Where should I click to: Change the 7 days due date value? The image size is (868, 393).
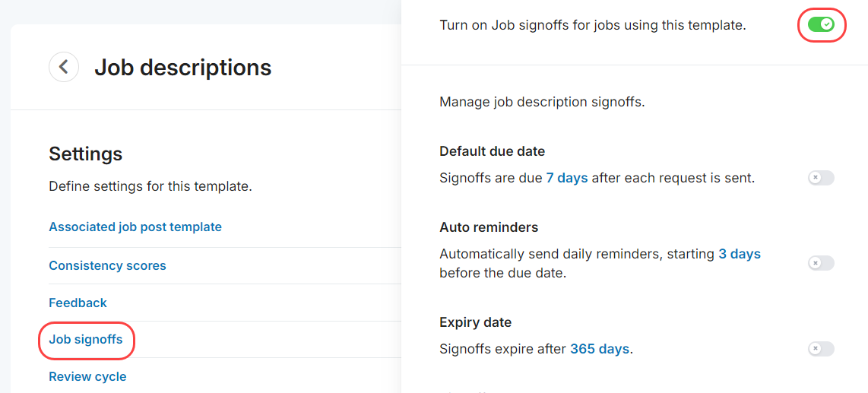[567, 178]
